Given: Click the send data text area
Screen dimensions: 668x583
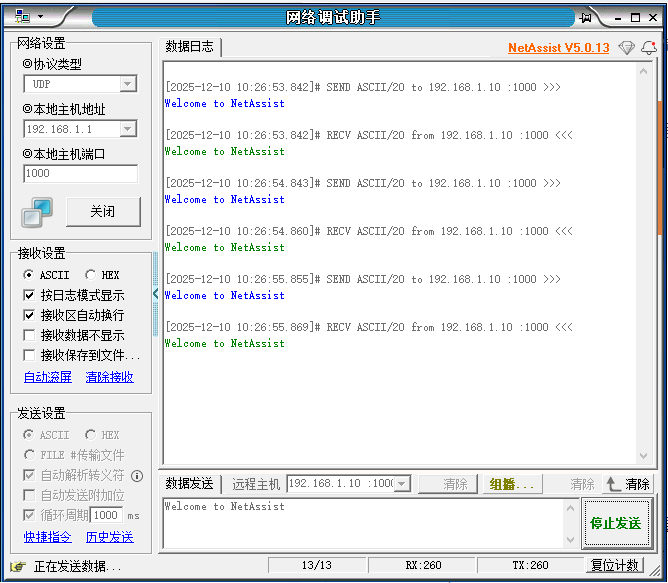Looking at the screenshot, I should [x=363, y=523].
